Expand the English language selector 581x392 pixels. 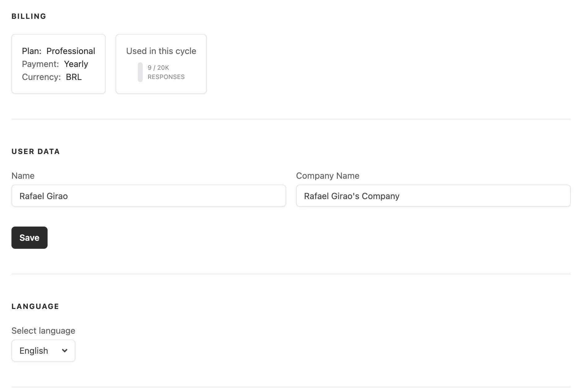pos(43,350)
